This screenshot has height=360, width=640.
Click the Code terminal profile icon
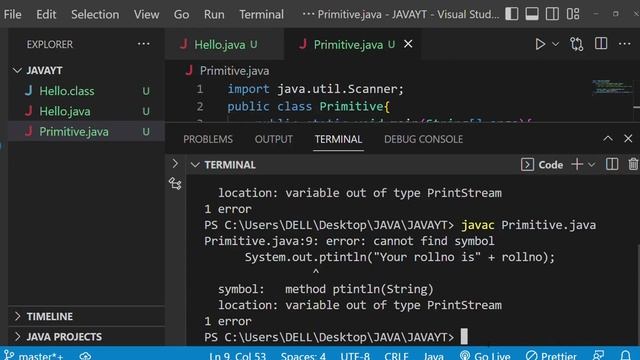click(527, 164)
